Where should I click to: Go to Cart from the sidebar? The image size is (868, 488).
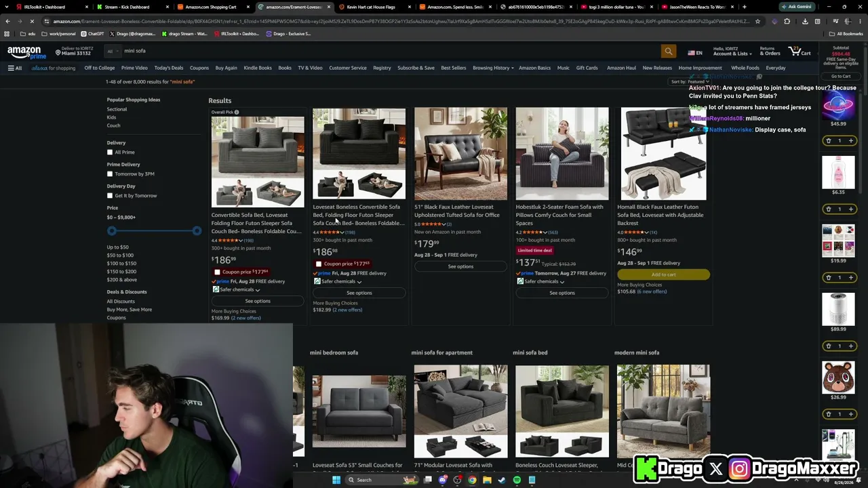click(x=841, y=77)
